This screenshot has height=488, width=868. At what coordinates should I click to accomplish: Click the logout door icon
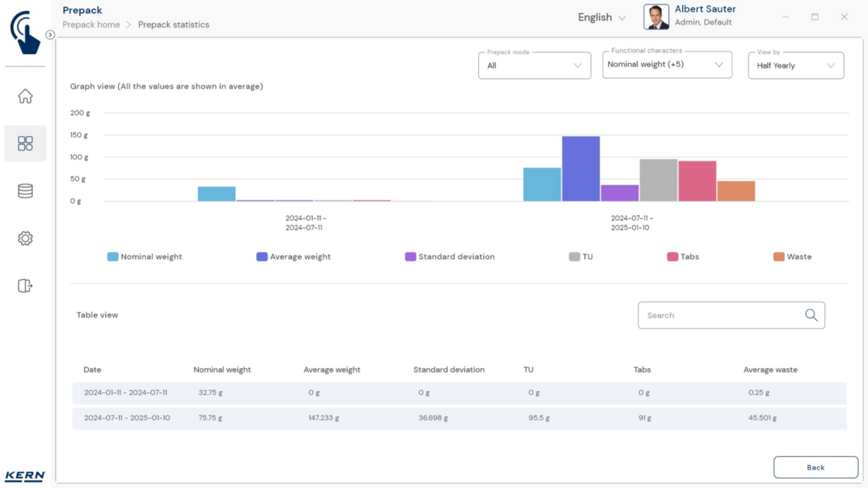(x=25, y=286)
